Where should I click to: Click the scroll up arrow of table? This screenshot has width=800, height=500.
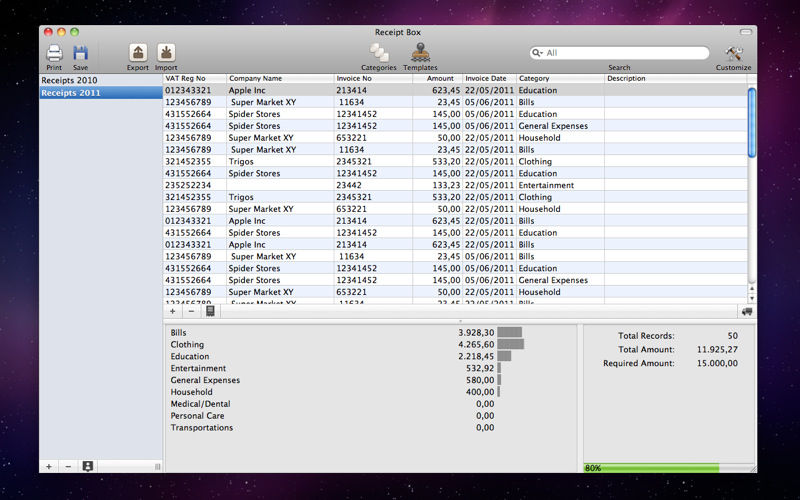pos(752,289)
